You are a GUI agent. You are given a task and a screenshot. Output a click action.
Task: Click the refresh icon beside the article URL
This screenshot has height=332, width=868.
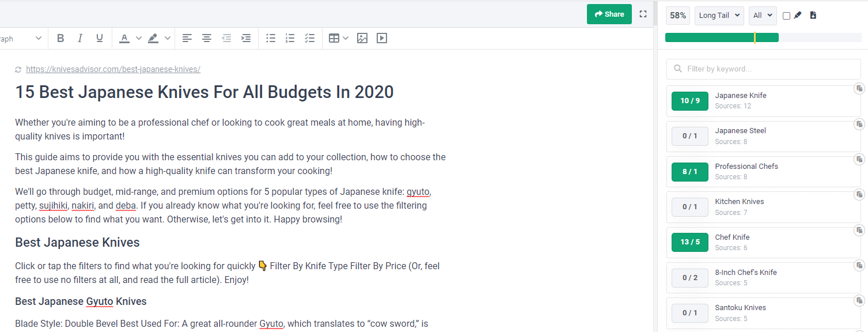click(17, 69)
